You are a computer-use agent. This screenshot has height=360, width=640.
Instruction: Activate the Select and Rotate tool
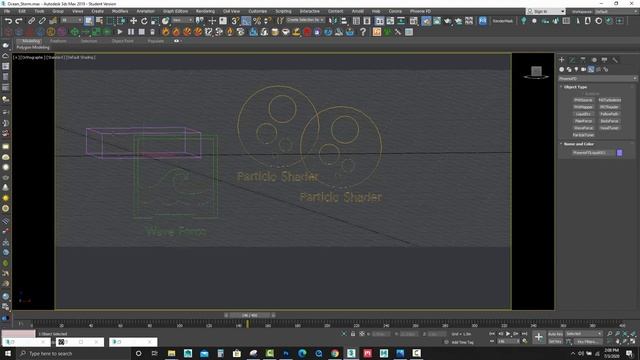[x=144, y=21]
